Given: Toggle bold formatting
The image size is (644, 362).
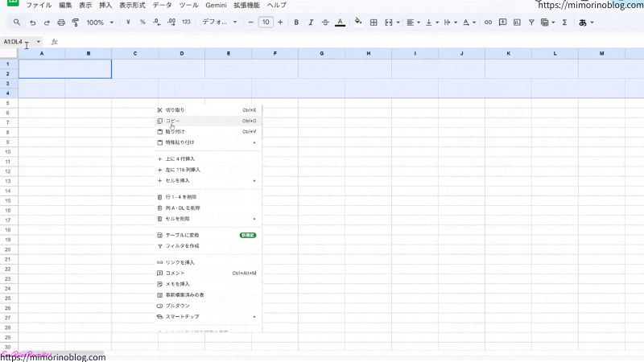Looking at the screenshot, I should click(x=296, y=23).
